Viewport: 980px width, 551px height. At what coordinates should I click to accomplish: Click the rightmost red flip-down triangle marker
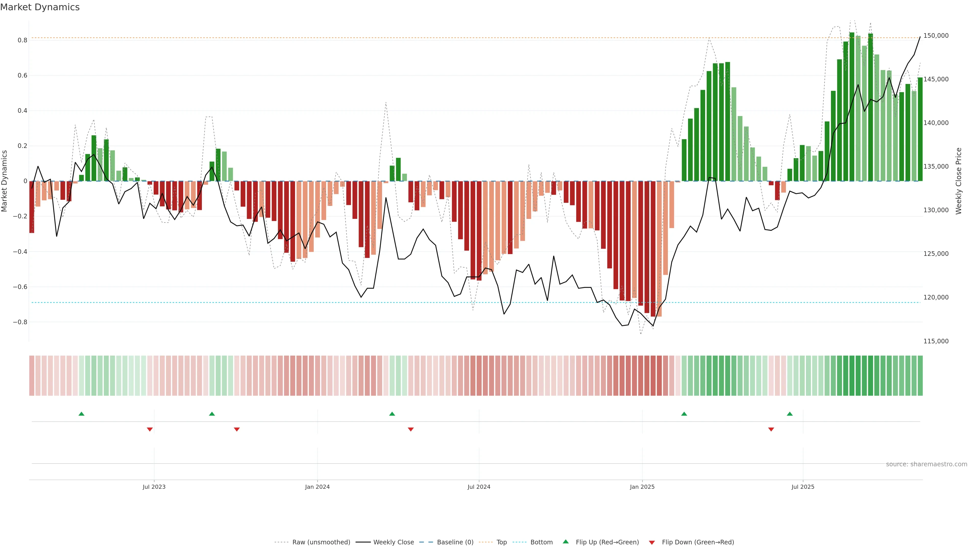coord(771,429)
